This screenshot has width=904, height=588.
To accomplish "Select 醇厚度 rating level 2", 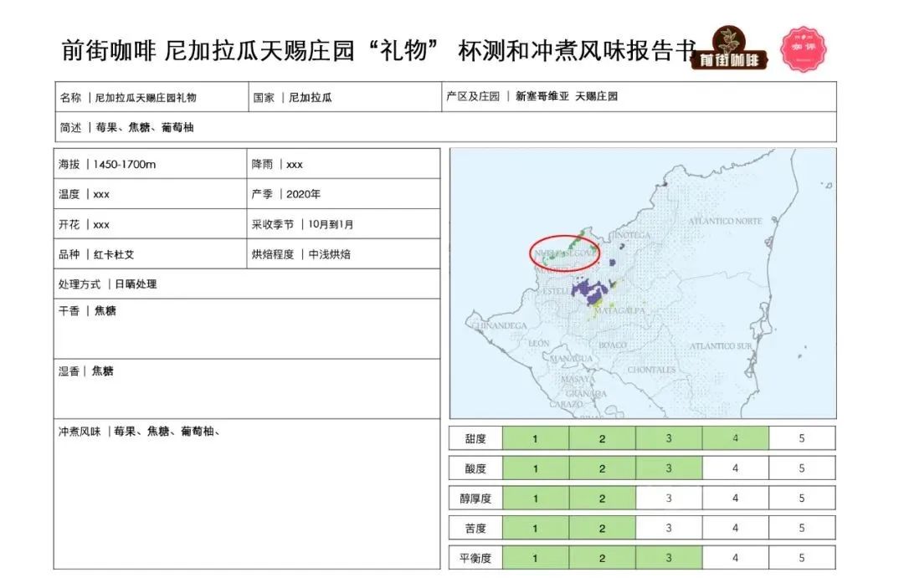I will [x=602, y=499].
